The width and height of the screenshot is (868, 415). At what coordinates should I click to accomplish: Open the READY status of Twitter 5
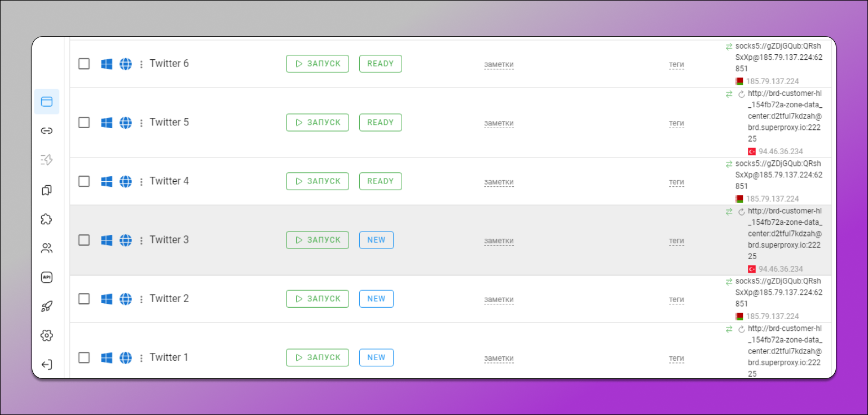click(x=381, y=123)
